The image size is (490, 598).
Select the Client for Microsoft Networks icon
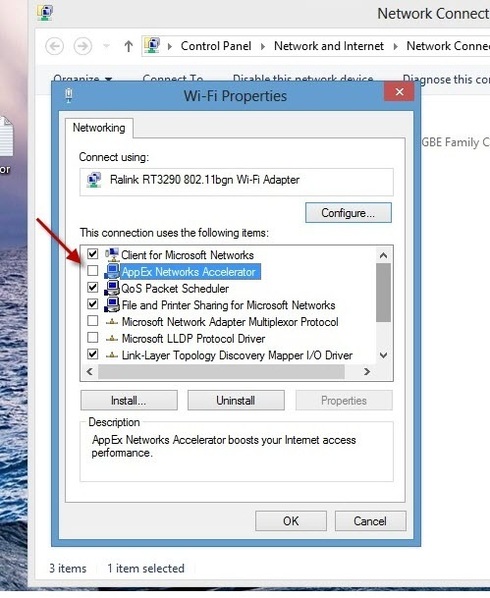pyautogui.click(x=112, y=254)
